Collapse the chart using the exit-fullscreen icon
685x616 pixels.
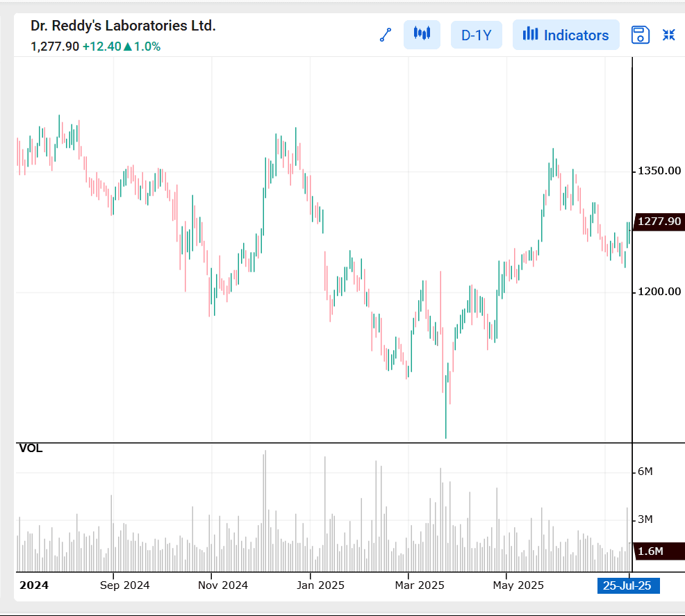668,35
